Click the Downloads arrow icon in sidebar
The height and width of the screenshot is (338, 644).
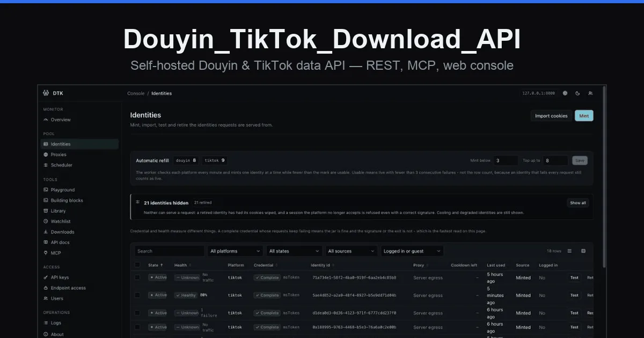point(46,232)
